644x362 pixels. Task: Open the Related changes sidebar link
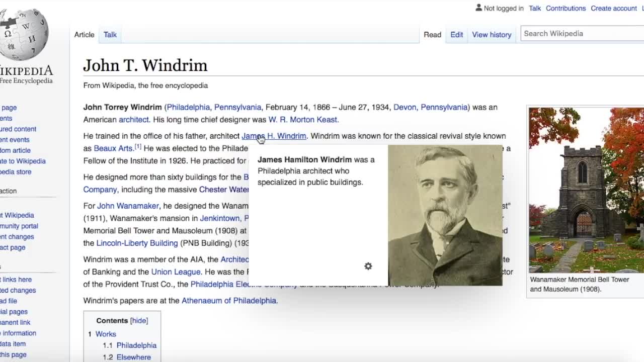pyautogui.click(x=18, y=290)
